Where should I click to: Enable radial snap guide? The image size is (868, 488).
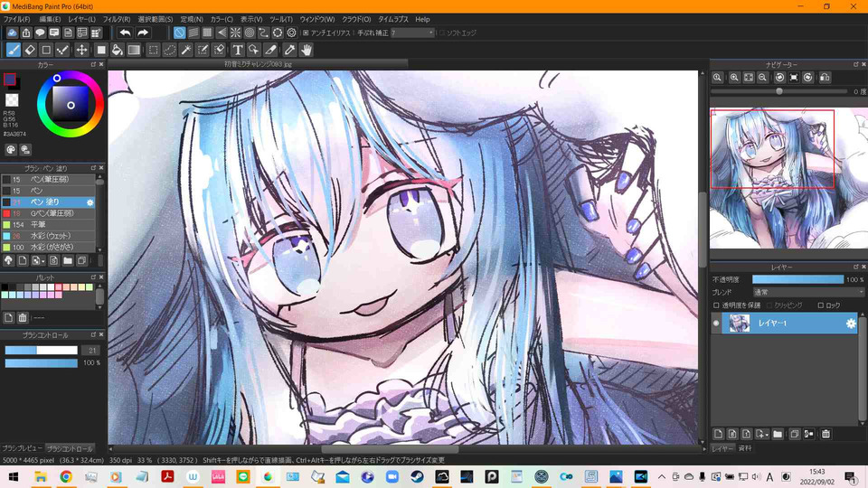[235, 33]
